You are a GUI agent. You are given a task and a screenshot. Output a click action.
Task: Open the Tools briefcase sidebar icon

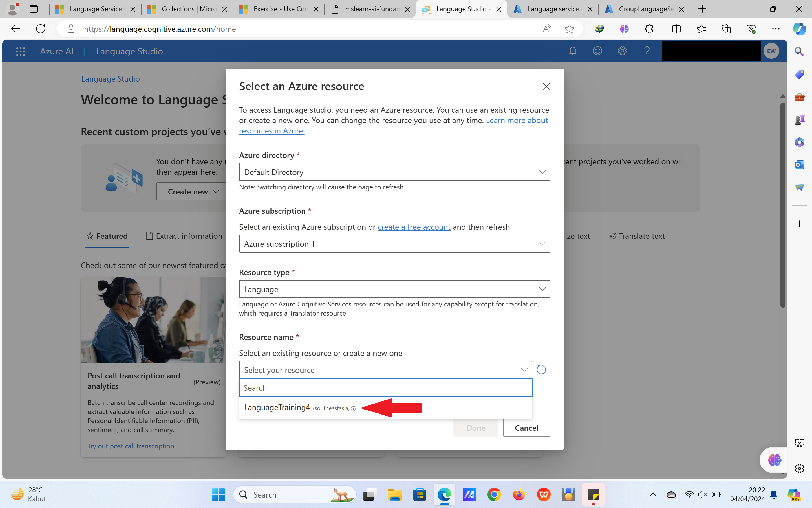click(x=799, y=97)
